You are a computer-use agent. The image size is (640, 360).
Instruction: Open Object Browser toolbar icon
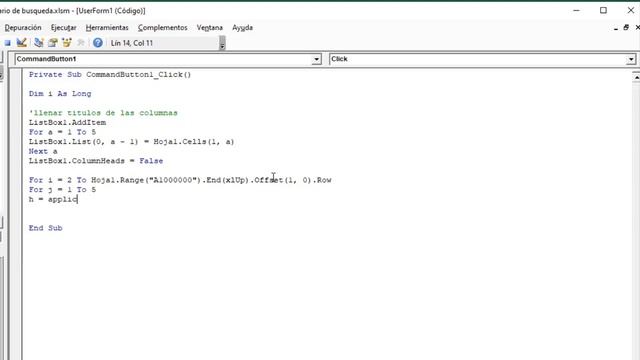pyautogui.click(x=67, y=42)
